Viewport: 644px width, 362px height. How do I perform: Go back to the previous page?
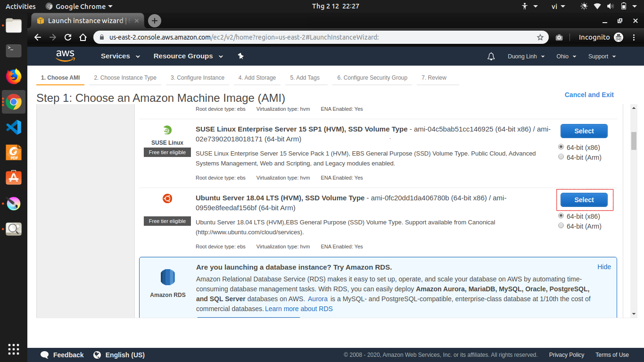click(x=38, y=37)
